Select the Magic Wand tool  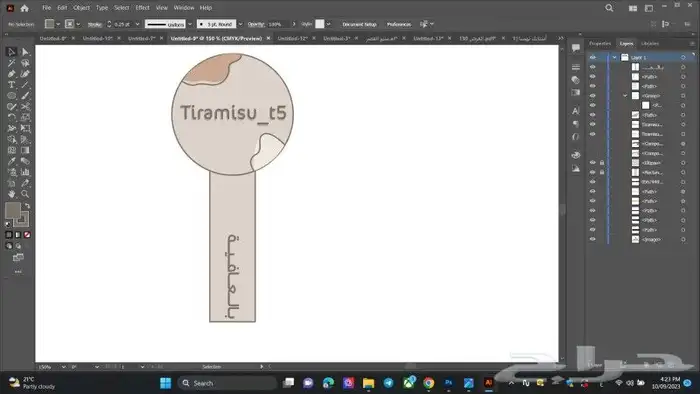pyautogui.click(x=12, y=63)
